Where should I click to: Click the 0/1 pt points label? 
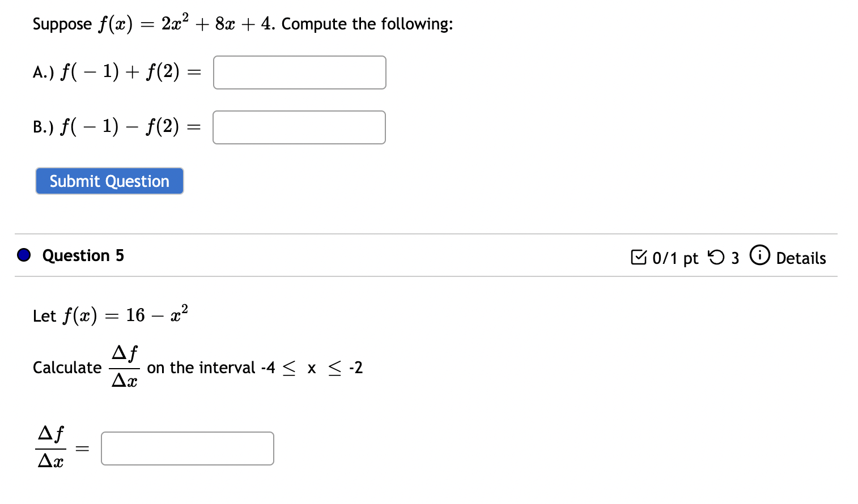pyautogui.click(x=674, y=258)
